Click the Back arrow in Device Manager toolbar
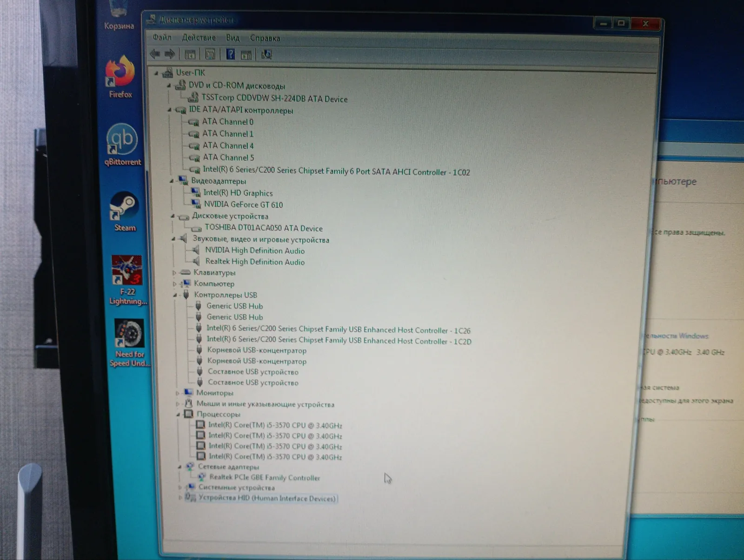 [155, 54]
